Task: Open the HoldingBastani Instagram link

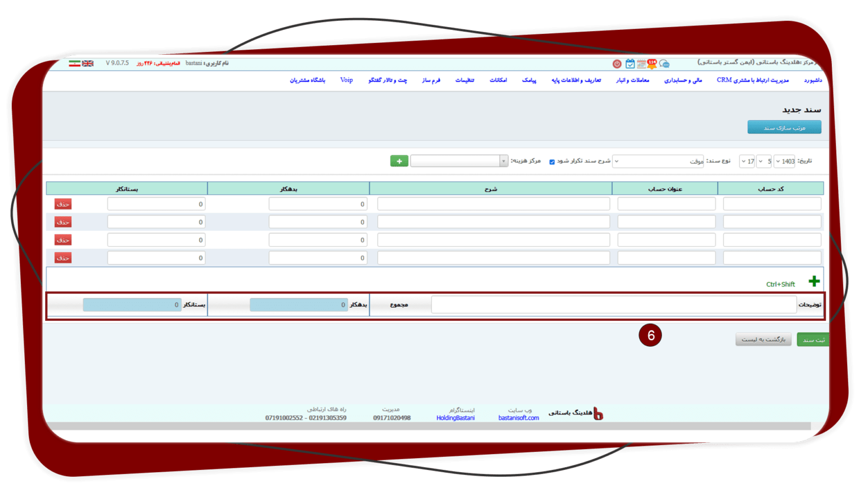Action: tap(455, 418)
